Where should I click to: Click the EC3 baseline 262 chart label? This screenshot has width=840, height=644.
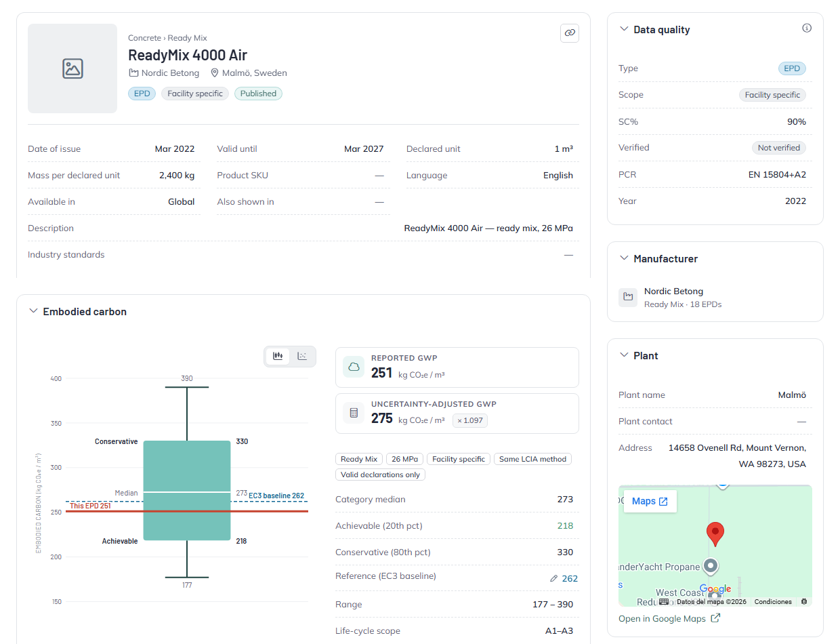coord(276,496)
